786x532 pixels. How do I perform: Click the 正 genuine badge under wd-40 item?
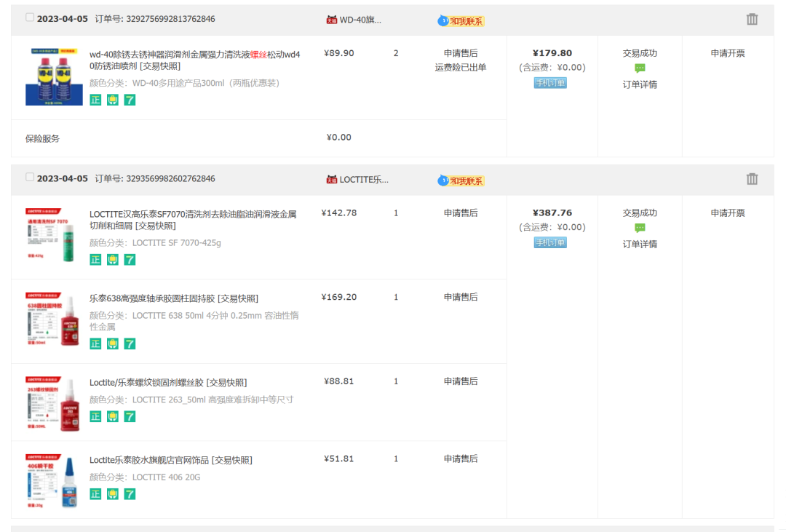[95, 100]
